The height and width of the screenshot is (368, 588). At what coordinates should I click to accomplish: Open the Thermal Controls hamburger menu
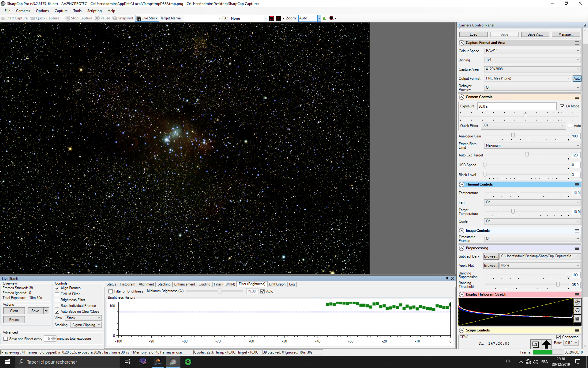(x=577, y=184)
